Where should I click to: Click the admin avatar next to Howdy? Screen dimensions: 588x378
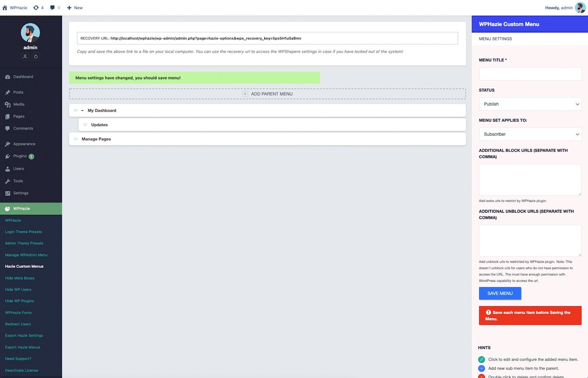580,7
